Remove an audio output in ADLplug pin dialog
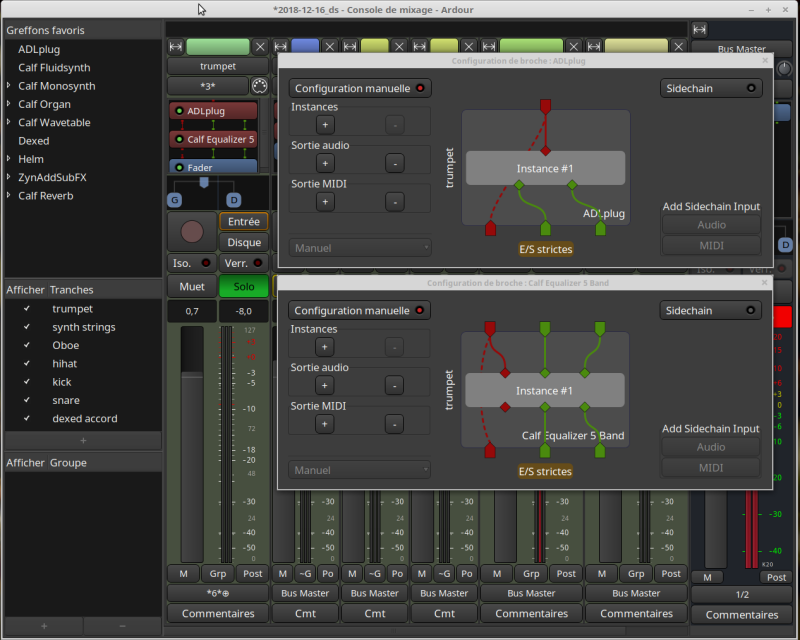Image resolution: width=800 pixels, height=640 pixels. [x=394, y=163]
